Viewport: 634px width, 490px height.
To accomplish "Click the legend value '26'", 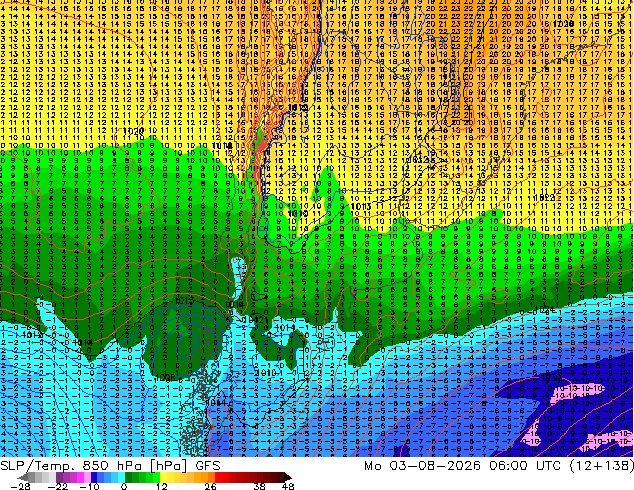I will 210,486.
